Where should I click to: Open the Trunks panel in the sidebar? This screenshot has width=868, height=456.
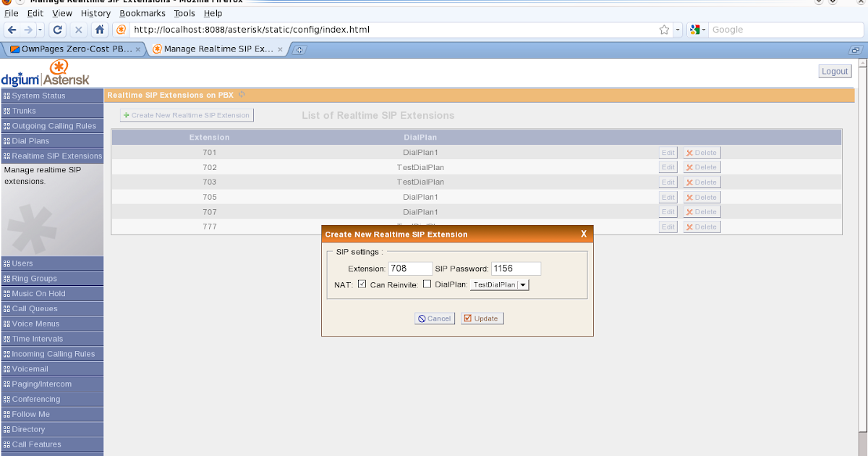[x=29, y=110]
